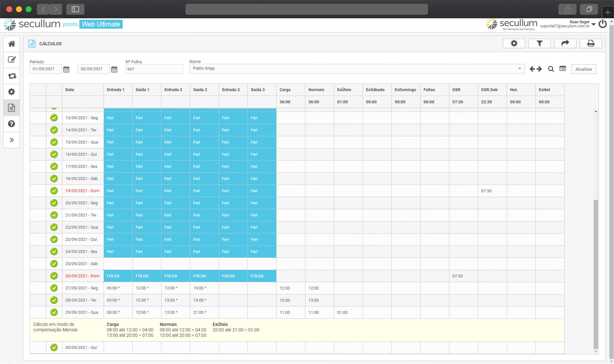Click the edit pencil sidebar icon
The width and height of the screenshot is (614, 364).
coord(12,60)
